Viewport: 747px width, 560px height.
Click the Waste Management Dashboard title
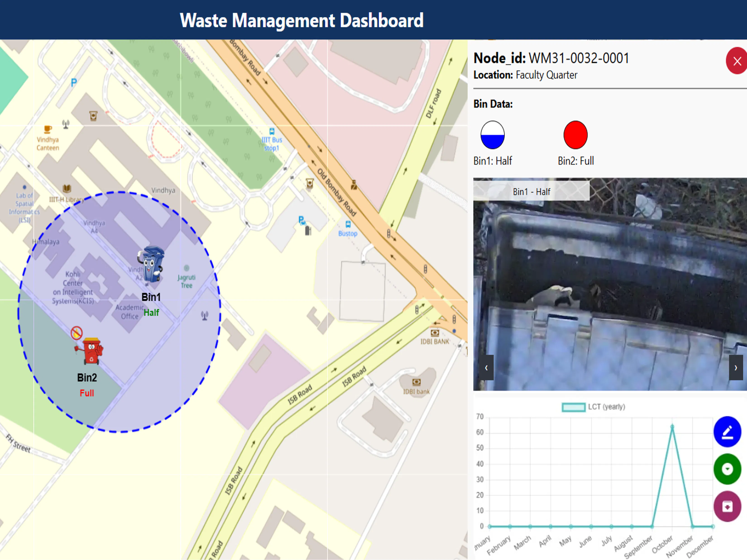point(302,20)
